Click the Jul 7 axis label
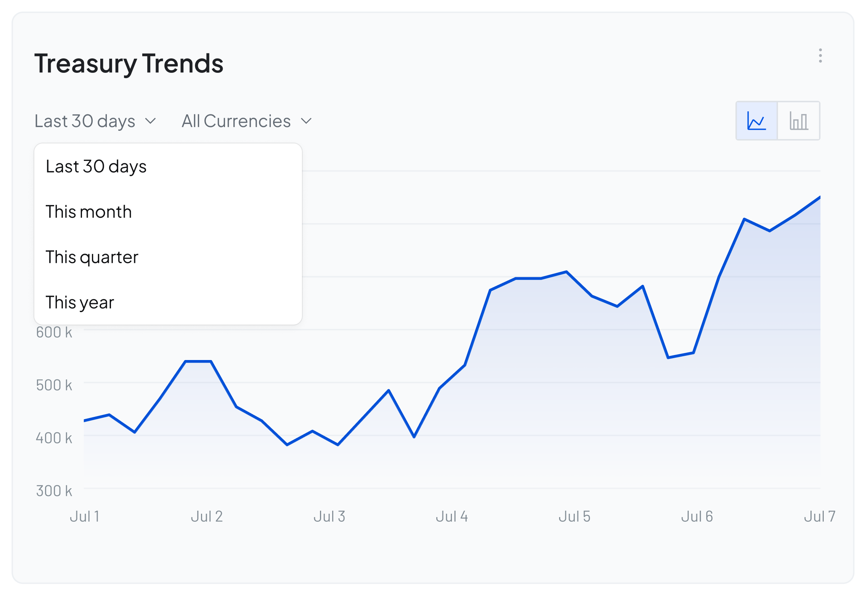Viewport: 868px width, 598px height. 820,516
